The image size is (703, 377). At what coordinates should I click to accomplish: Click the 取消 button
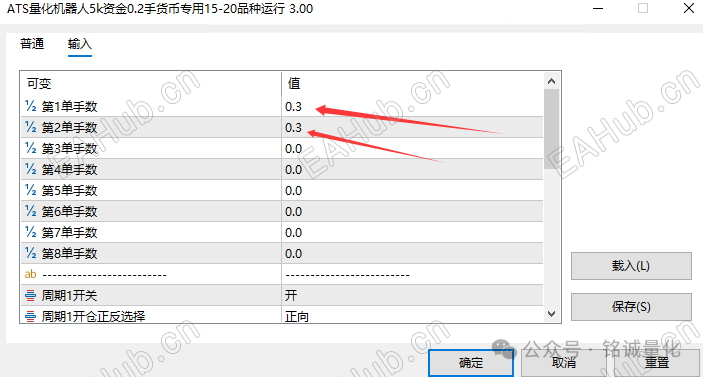pos(564,363)
